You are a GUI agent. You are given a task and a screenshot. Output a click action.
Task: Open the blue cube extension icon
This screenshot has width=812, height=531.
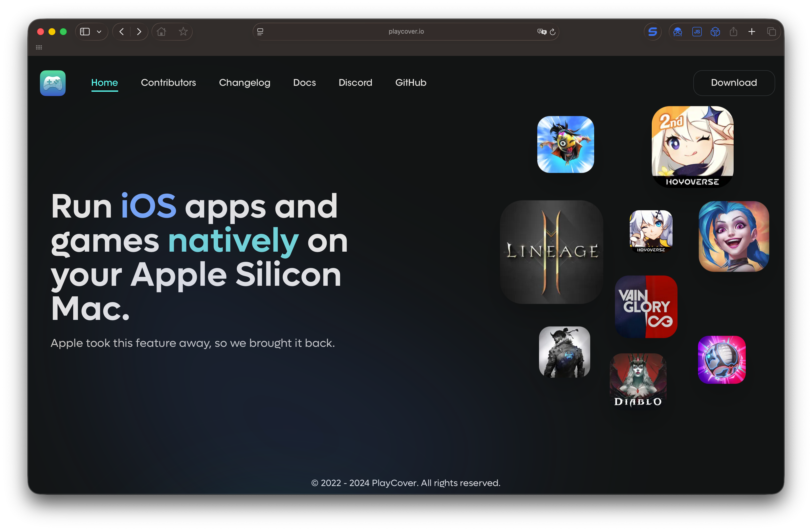715,32
